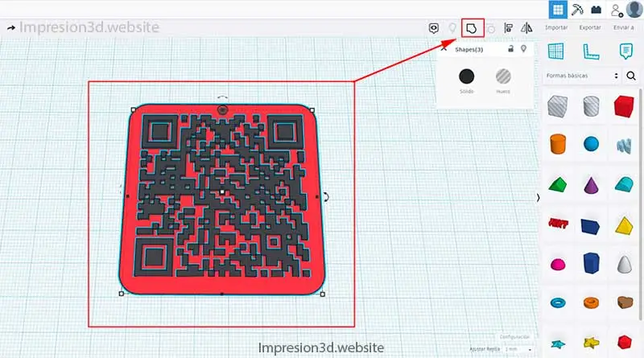644x358 pixels.
Task: Click the bottom-right corner resize handle
Action: click(x=323, y=294)
